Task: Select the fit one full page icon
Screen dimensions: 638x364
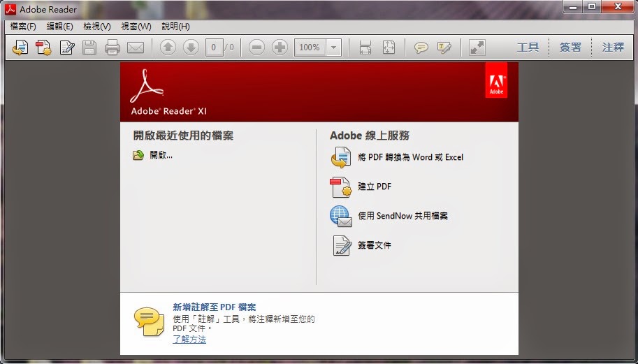Action: [x=389, y=48]
